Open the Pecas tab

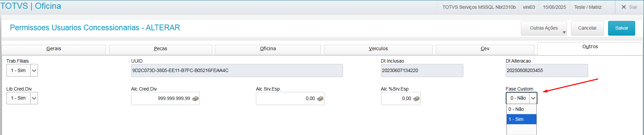160,49
